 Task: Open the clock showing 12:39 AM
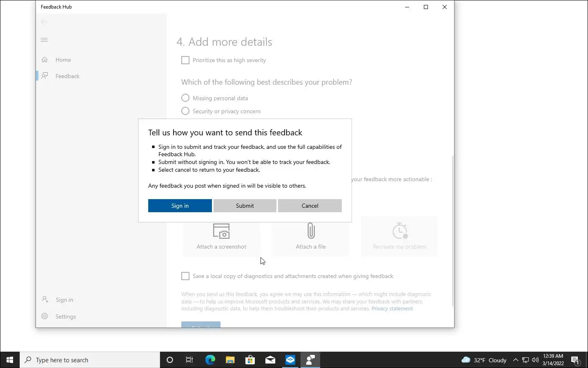(553, 360)
